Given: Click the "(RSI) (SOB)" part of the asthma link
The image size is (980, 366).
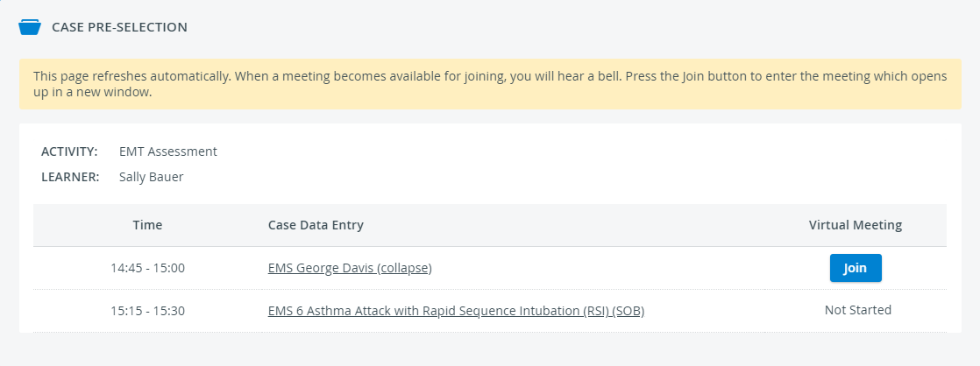Looking at the screenshot, I should 611,311.
